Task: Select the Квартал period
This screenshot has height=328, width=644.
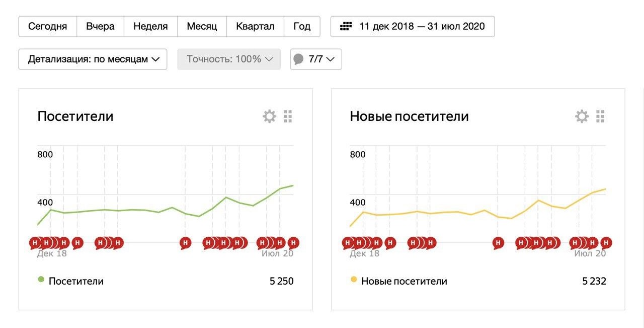Action: (255, 27)
